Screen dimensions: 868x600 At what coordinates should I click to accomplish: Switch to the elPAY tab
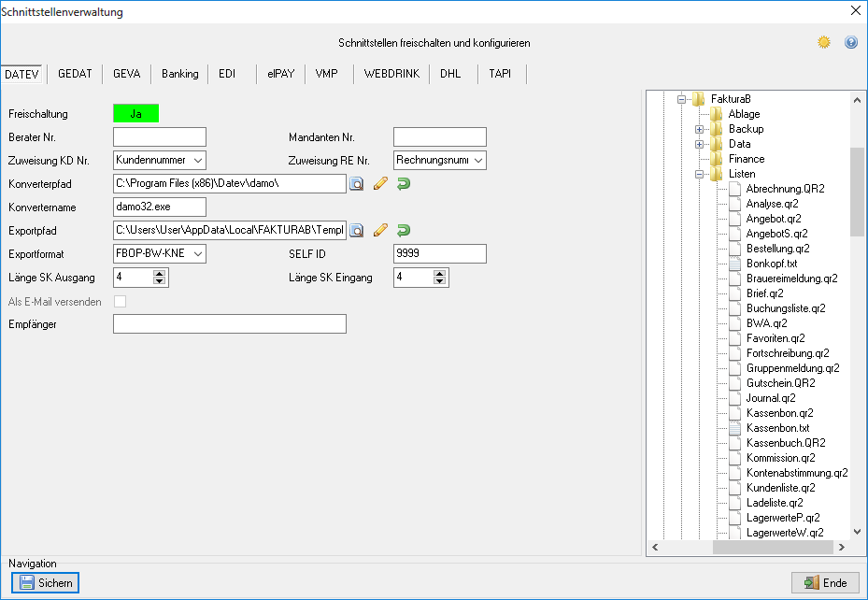coord(280,74)
